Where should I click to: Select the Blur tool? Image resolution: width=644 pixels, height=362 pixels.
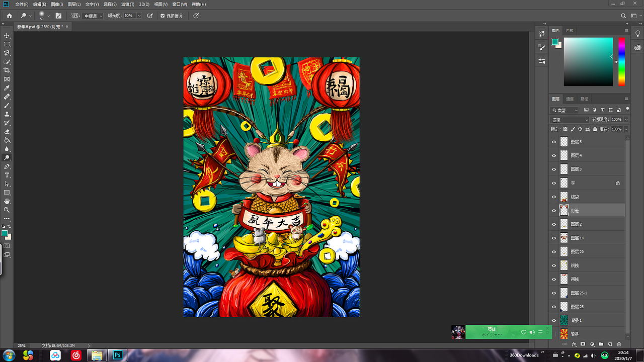click(x=7, y=149)
